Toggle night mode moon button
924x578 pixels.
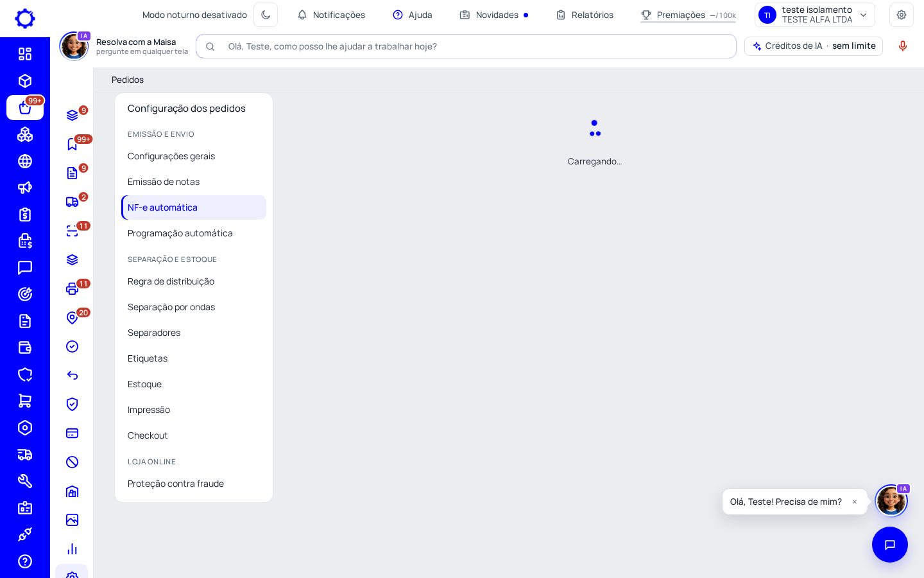coord(266,15)
